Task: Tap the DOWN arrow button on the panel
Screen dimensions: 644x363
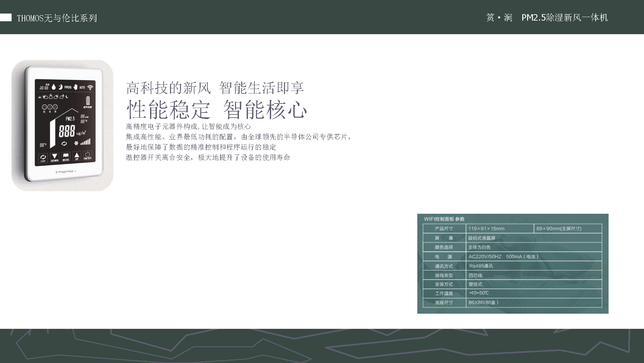Action: click(54, 157)
